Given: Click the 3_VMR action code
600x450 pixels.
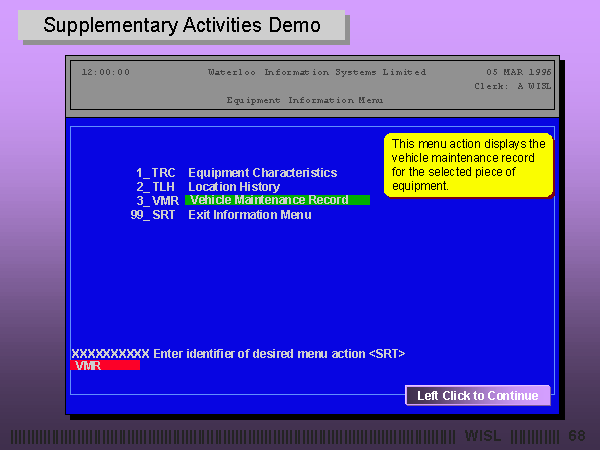Looking at the screenshot, I should click(158, 201).
